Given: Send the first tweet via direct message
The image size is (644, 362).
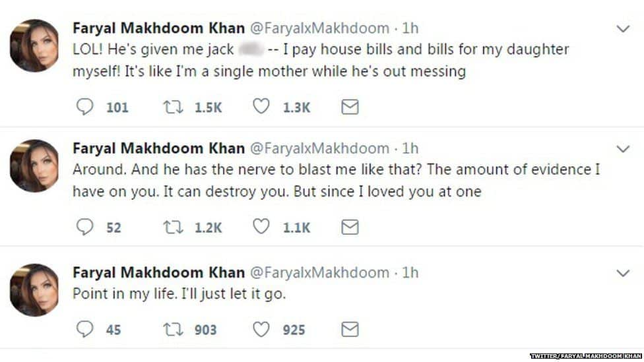Looking at the screenshot, I should 350,107.
